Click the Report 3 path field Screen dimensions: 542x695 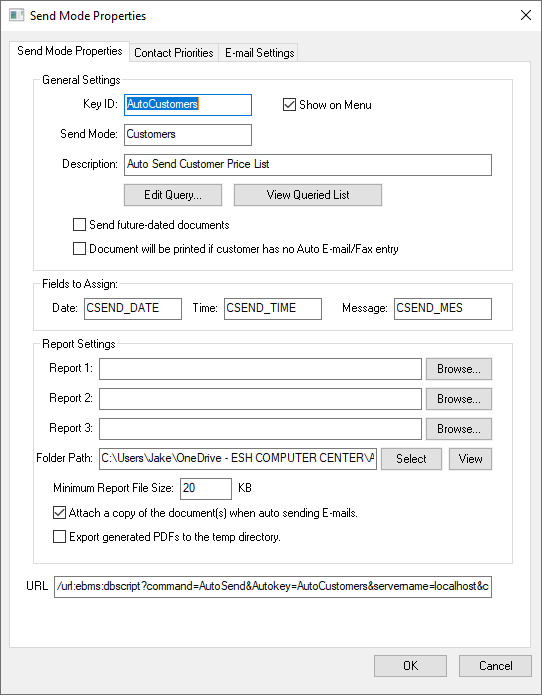click(x=260, y=429)
